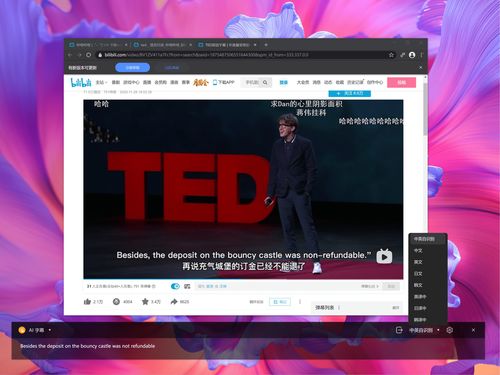Open the 主站 dropdown in bilibili header
500x375 pixels.
(x=101, y=82)
